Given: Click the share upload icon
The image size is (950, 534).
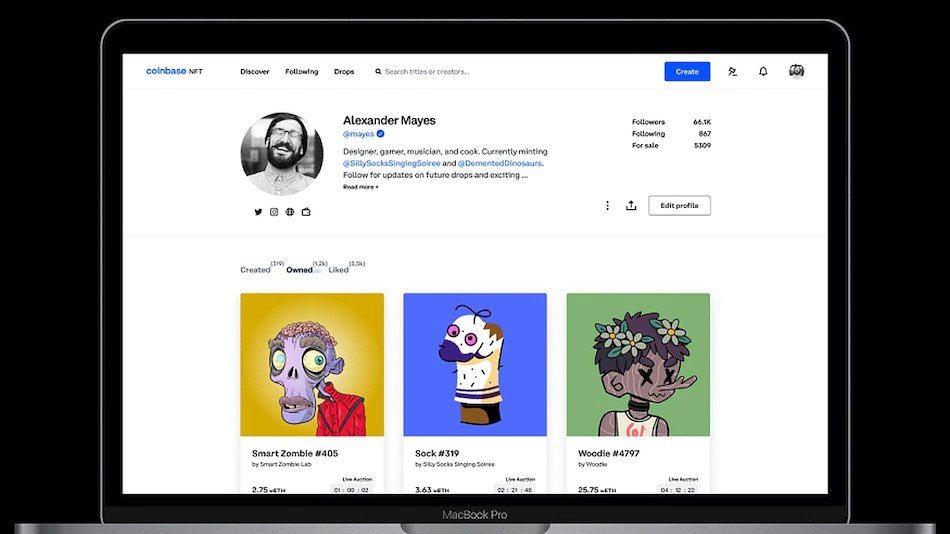Looking at the screenshot, I should [x=631, y=205].
